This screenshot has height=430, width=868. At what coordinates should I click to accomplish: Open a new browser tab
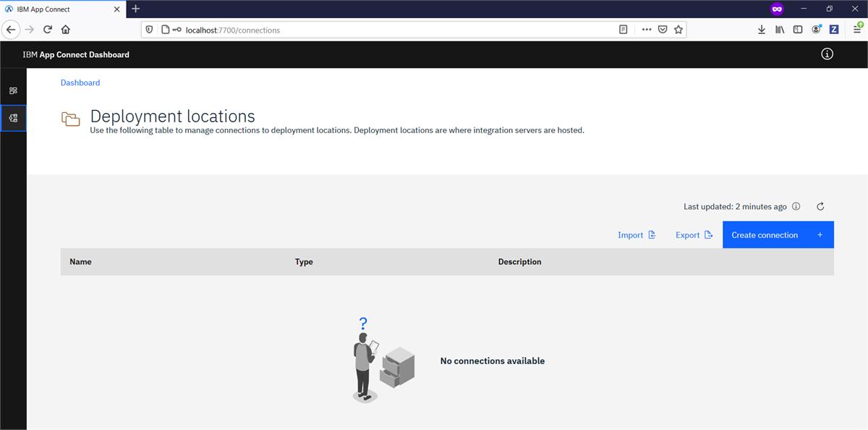(135, 9)
